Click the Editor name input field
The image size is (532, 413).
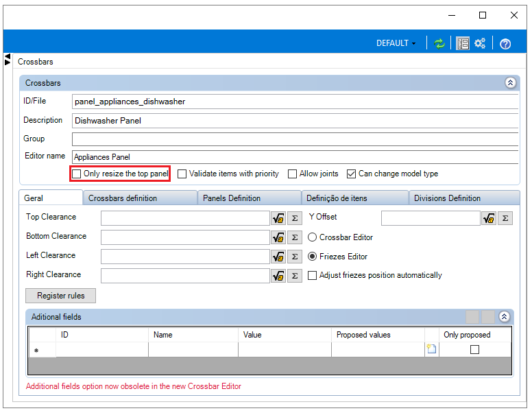(295, 157)
